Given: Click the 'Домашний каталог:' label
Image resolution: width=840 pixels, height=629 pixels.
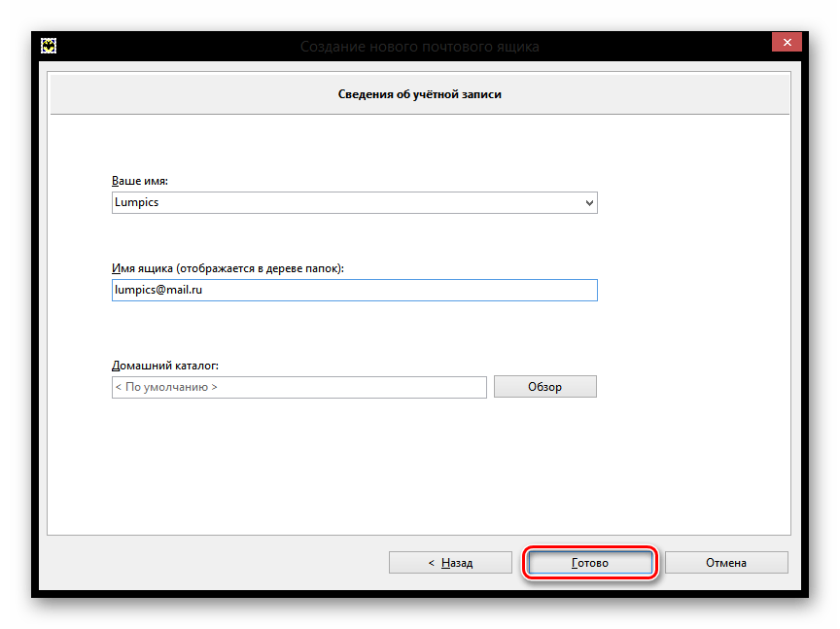Looking at the screenshot, I should tap(165, 366).
